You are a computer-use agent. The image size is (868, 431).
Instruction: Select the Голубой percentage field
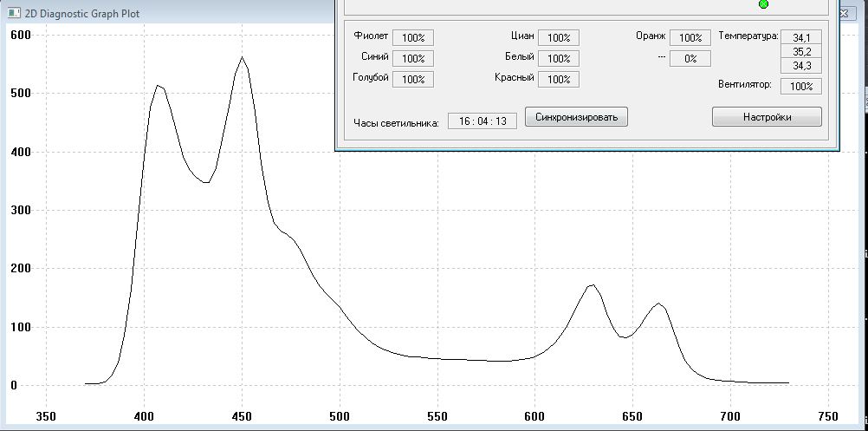413,79
